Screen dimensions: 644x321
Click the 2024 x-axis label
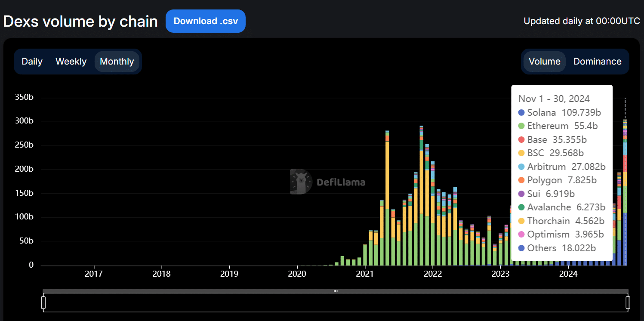coord(569,274)
